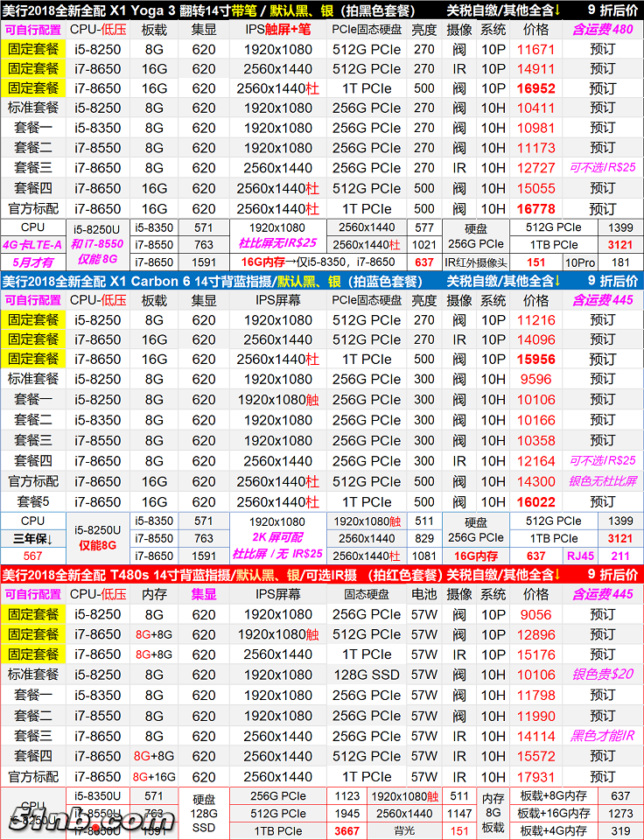Click the 背光 backlight option cell

coord(404,829)
